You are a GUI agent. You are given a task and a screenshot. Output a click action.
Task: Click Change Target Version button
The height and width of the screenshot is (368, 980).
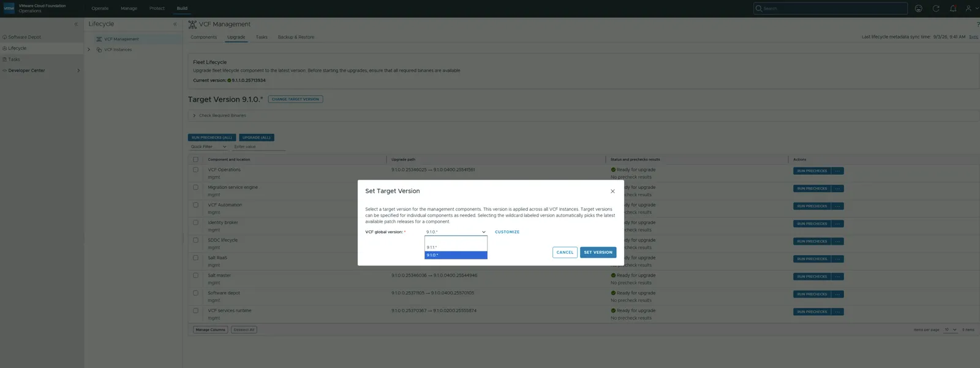[295, 99]
